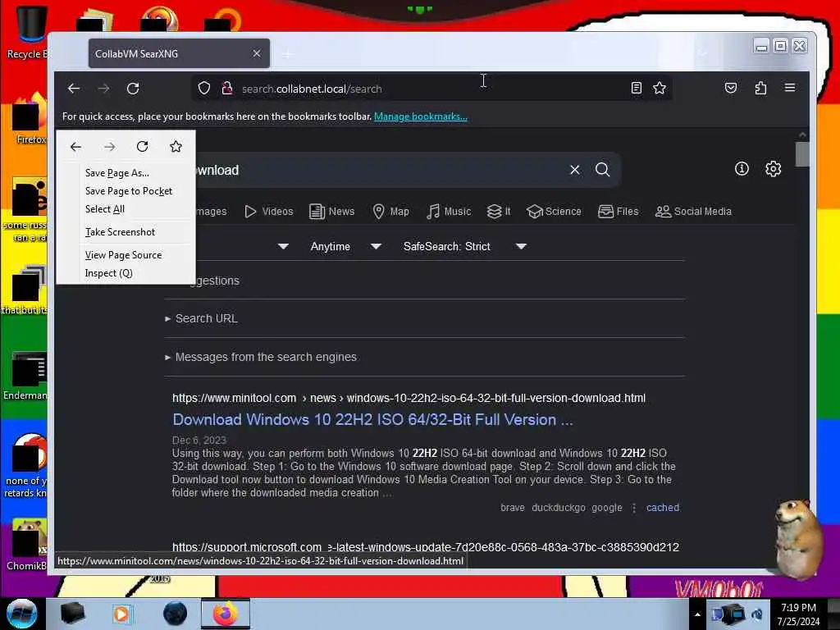The width and height of the screenshot is (840, 630).
Task: Open Download Windows 10 22H2 ISO result title
Action: [x=372, y=419]
